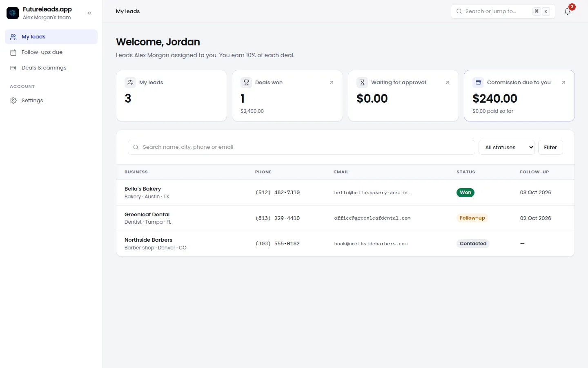Click the Follow-up column header
Viewport: 588px width, 368px height.
point(535,172)
